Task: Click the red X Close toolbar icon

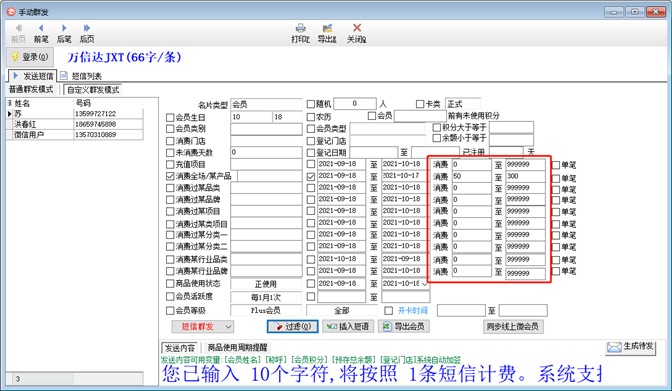Action: click(x=357, y=28)
